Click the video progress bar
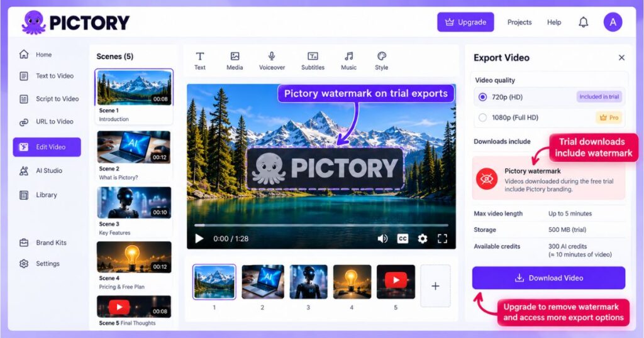The width and height of the screenshot is (644, 338). pyautogui.click(x=321, y=225)
